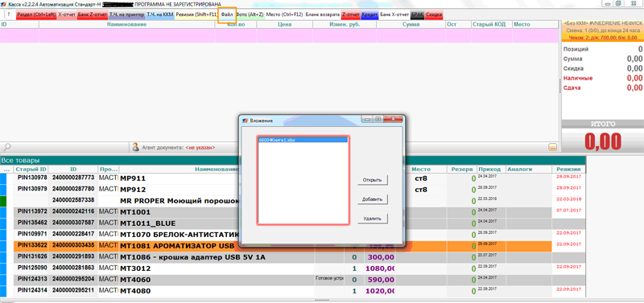Click the magnifier search icon

click(6, 147)
